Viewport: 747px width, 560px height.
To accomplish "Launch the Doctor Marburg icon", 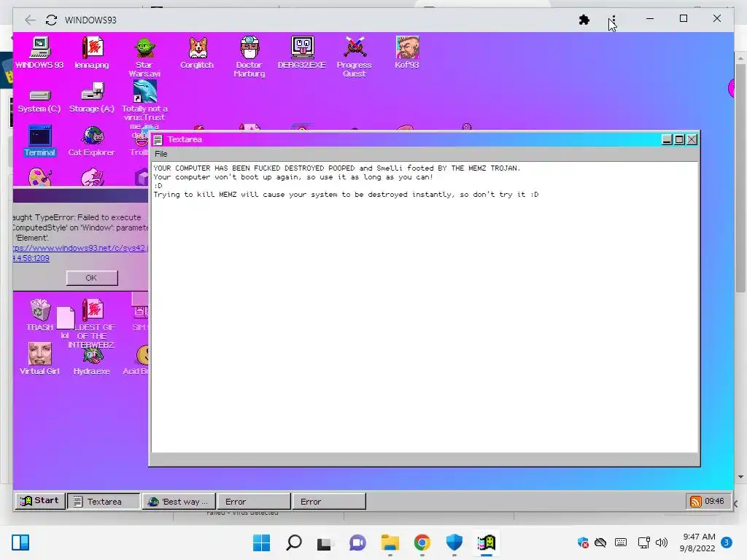I will pyautogui.click(x=249, y=57).
